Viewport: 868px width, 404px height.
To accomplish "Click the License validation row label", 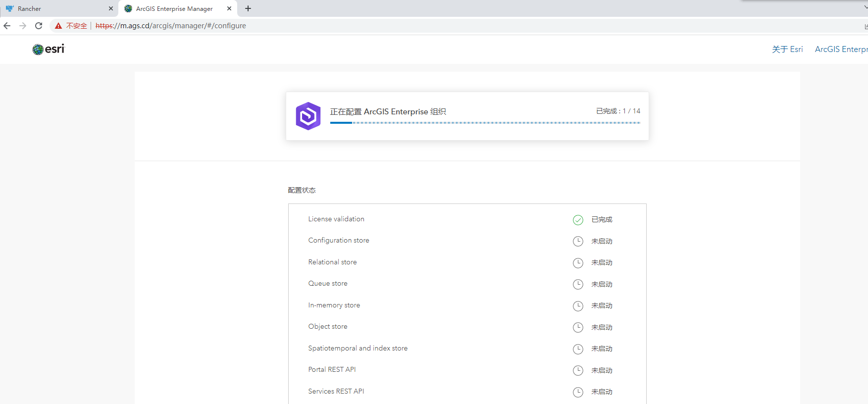I will 336,219.
